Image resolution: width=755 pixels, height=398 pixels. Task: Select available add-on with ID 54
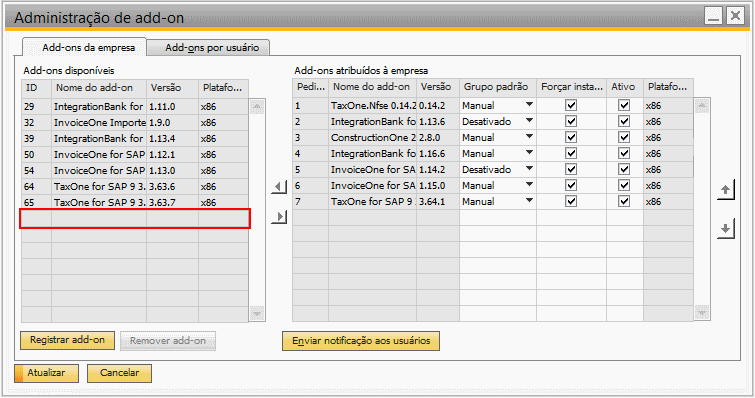tap(135, 170)
